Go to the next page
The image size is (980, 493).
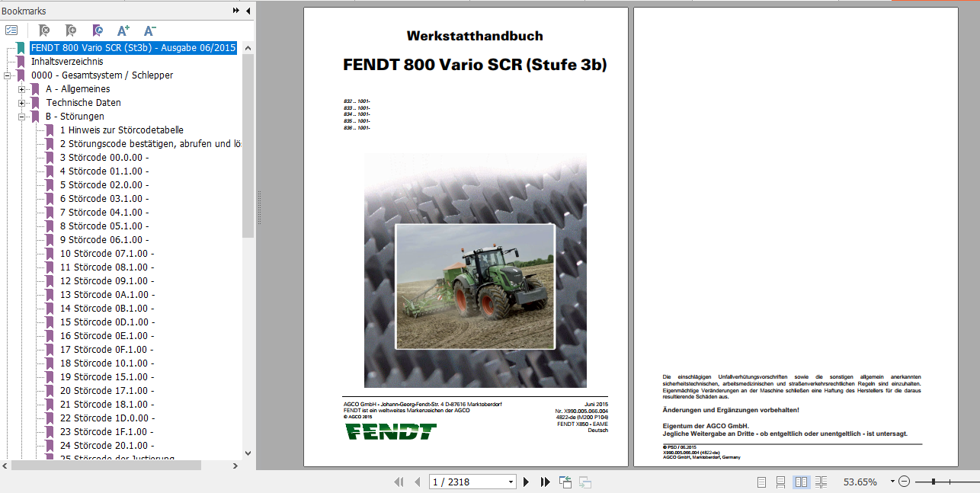[x=526, y=482]
